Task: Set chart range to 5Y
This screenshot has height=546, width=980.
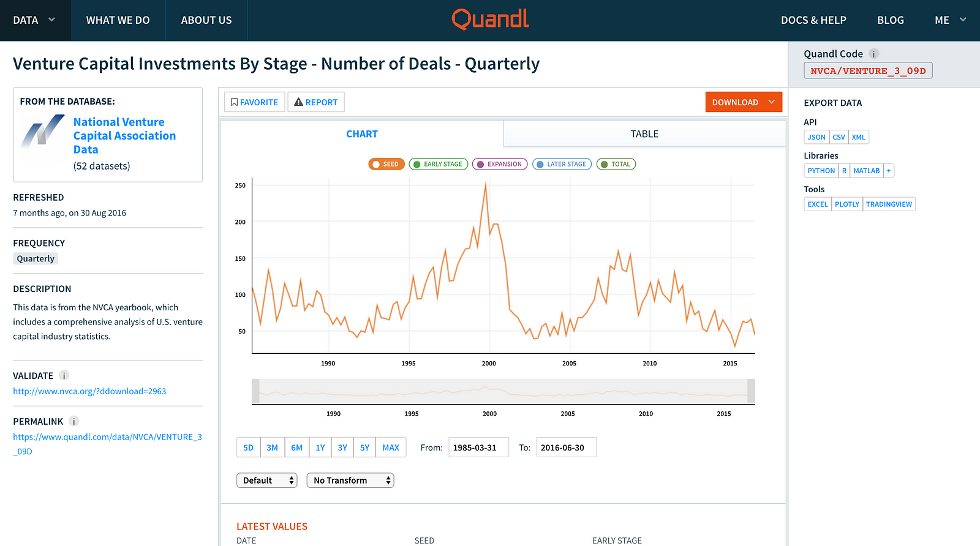Action: point(365,447)
